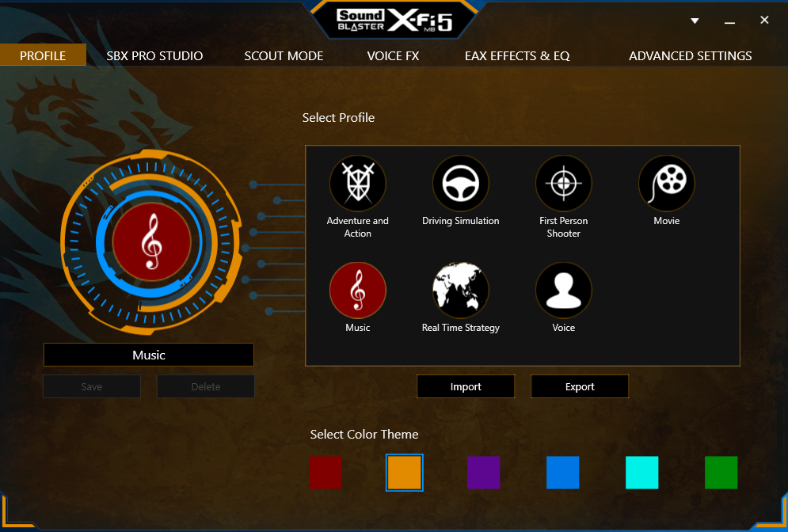Click the "Movie" label under film reel

(x=667, y=221)
